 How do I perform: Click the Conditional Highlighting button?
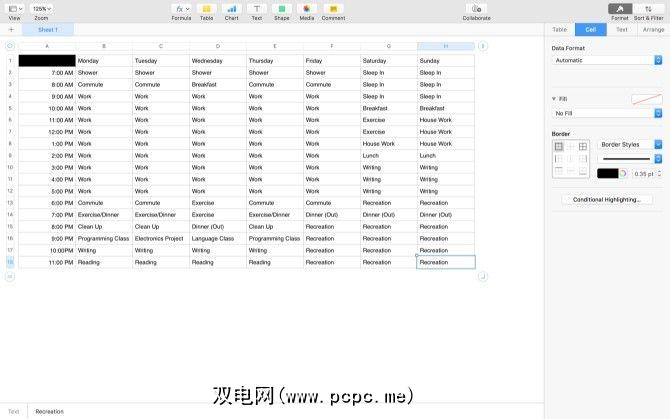pyautogui.click(x=607, y=199)
